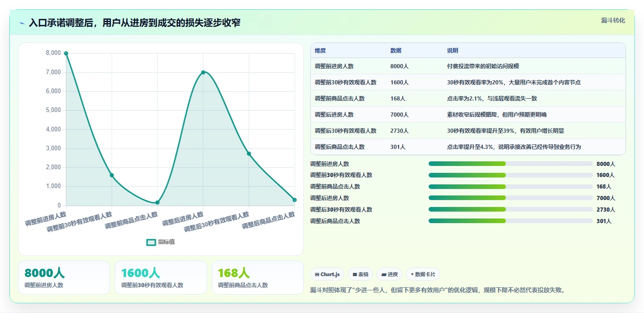Click the chart data point for 调整前进房人数
Image resolution: width=644 pixels, height=313 pixels.
[66, 53]
